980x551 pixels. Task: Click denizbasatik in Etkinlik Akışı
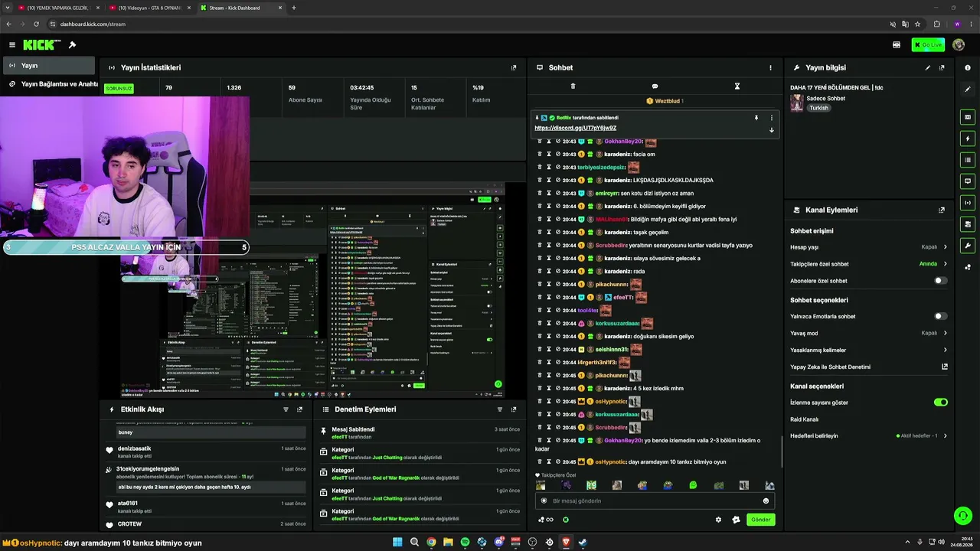pyautogui.click(x=134, y=448)
